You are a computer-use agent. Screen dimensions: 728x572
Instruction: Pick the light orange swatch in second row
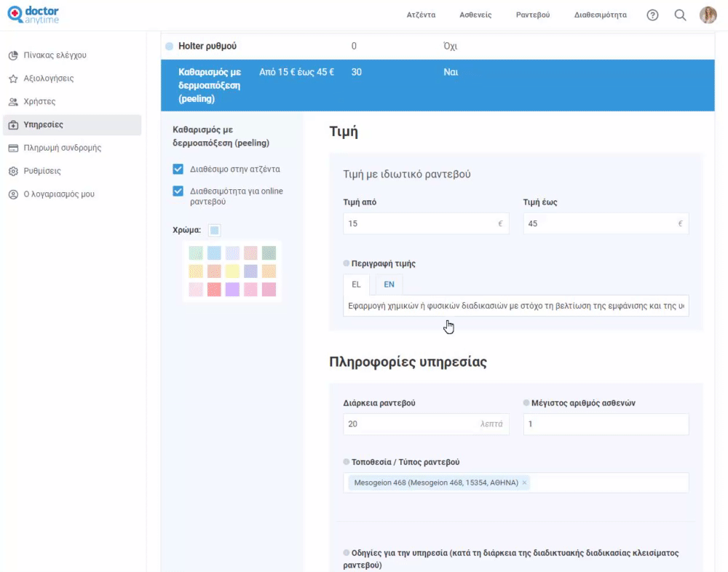click(269, 271)
